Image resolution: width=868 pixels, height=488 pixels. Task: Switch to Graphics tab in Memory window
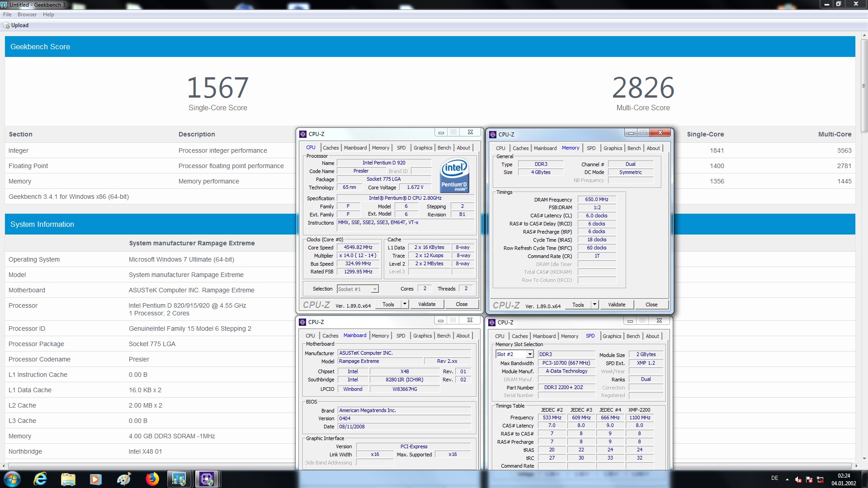(x=613, y=148)
